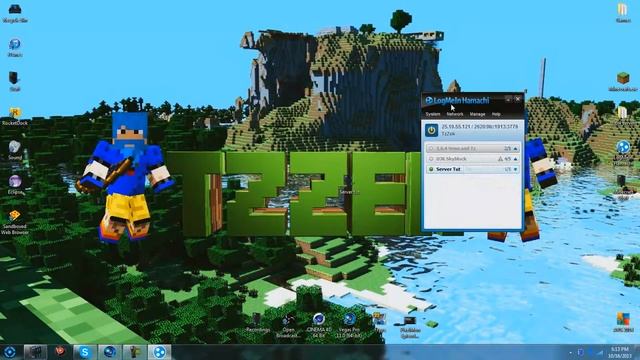Screen dimensions: 640x360
Task: Open Vegas Pro desktop icon
Action: (349, 325)
